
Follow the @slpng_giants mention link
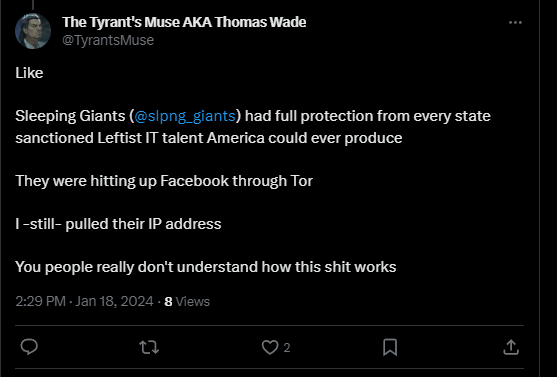185,116
